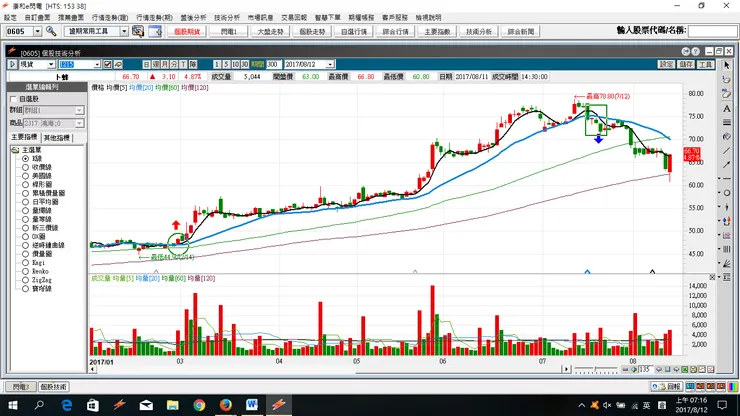This screenshot has height=416, width=740.
Task: Open the date 2017/08/12 dropdown
Action: 330,64
